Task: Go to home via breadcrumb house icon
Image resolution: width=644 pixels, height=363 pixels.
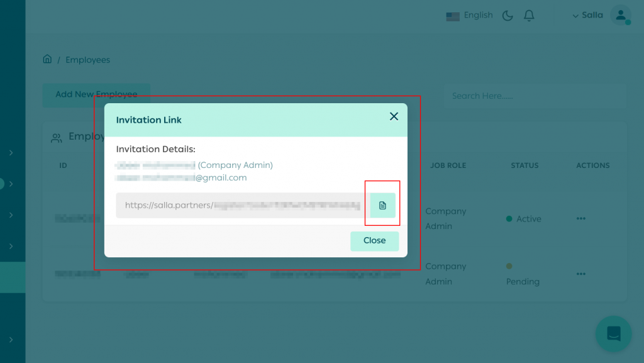Action: point(47,60)
